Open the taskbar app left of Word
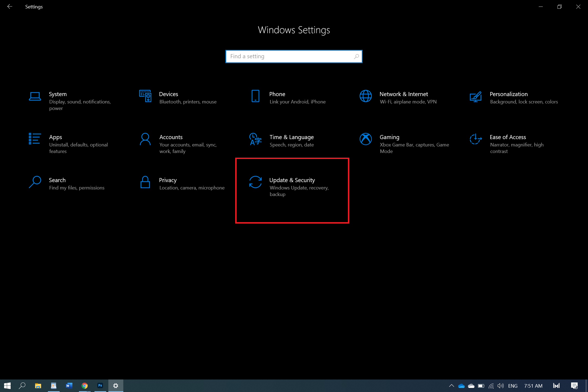The height and width of the screenshot is (392, 588). pos(54,386)
